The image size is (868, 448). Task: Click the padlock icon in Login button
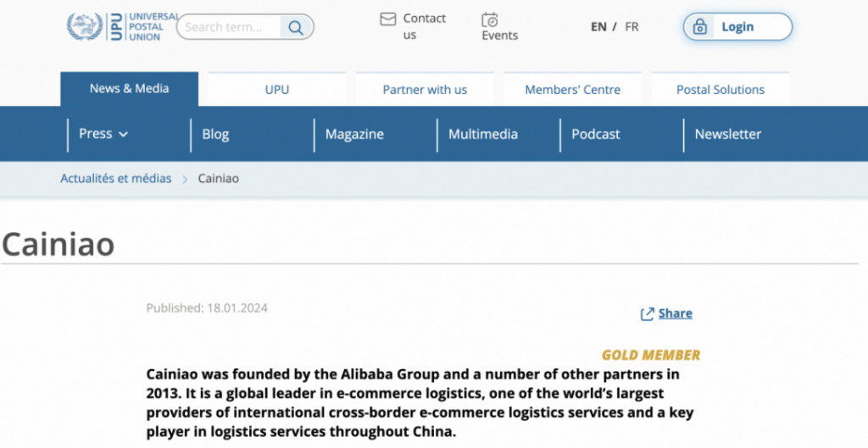699,26
